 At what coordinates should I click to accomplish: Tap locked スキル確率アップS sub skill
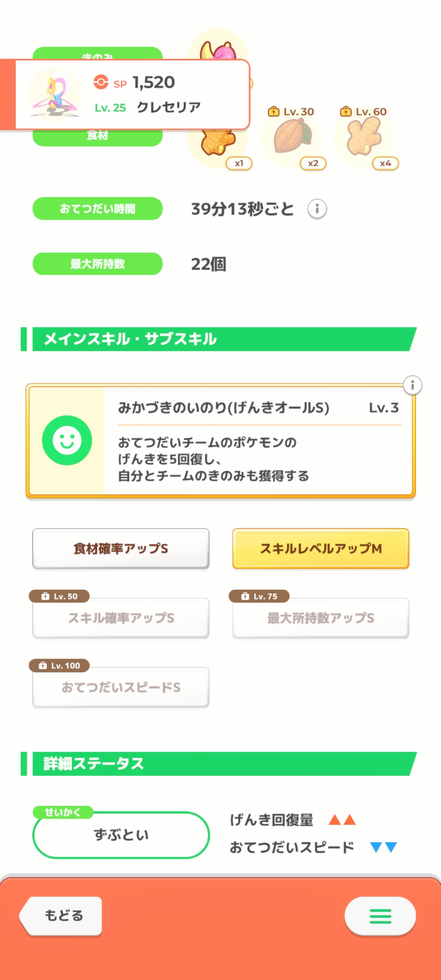(121, 618)
